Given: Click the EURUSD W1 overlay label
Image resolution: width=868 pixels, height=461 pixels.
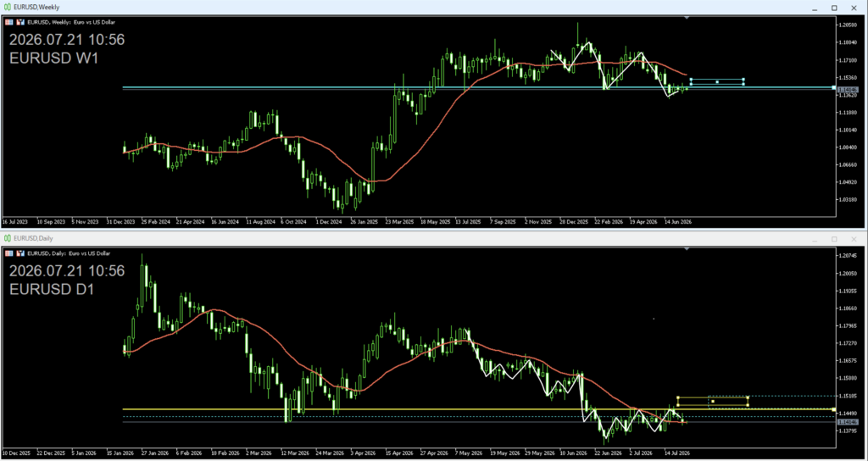Looking at the screenshot, I should tap(53, 58).
